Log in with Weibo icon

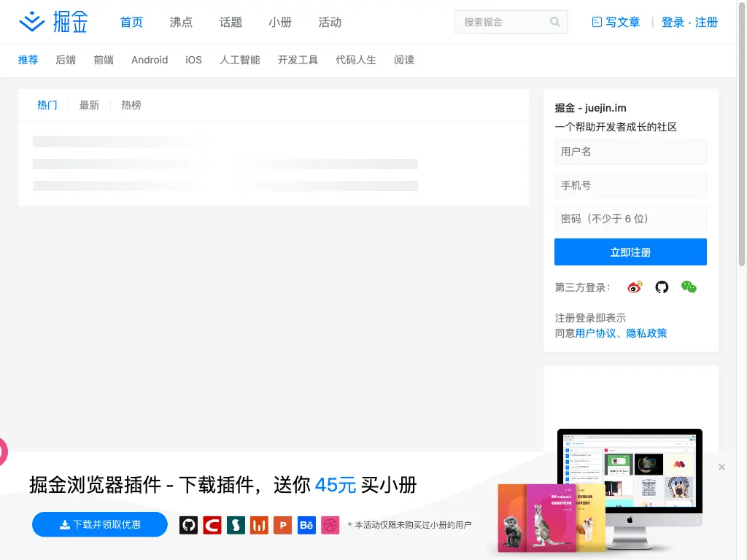tap(635, 287)
